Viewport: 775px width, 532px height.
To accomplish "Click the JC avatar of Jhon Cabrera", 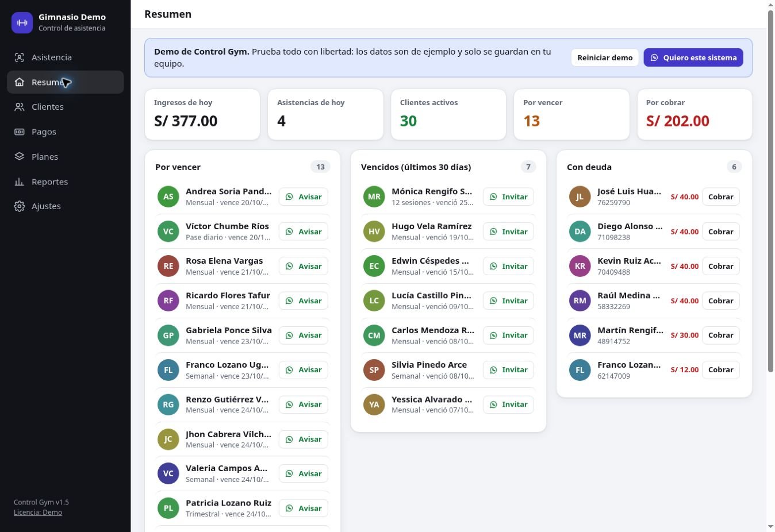I will pos(168,439).
